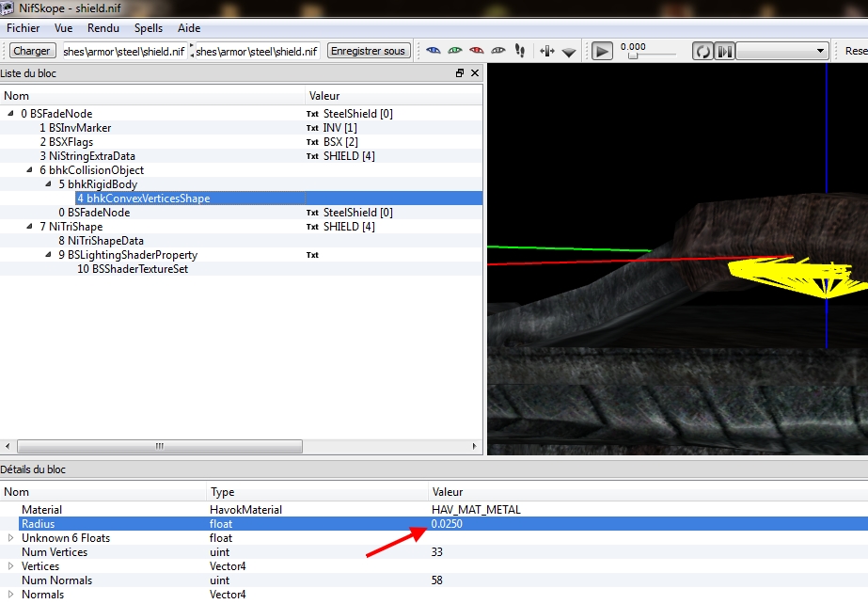868x604 pixels.
Task: Expand Unknown 6 Floats row
Action: (10, 537)
